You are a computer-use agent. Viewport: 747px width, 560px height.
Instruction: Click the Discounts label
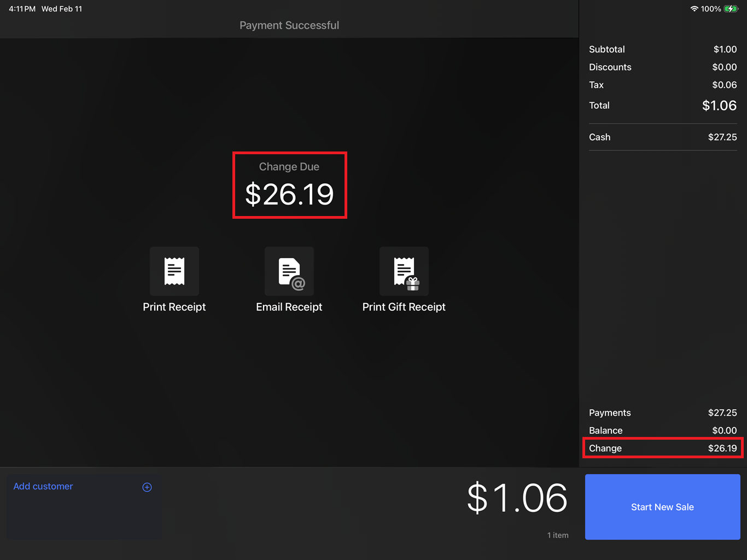tap(610, 67)
